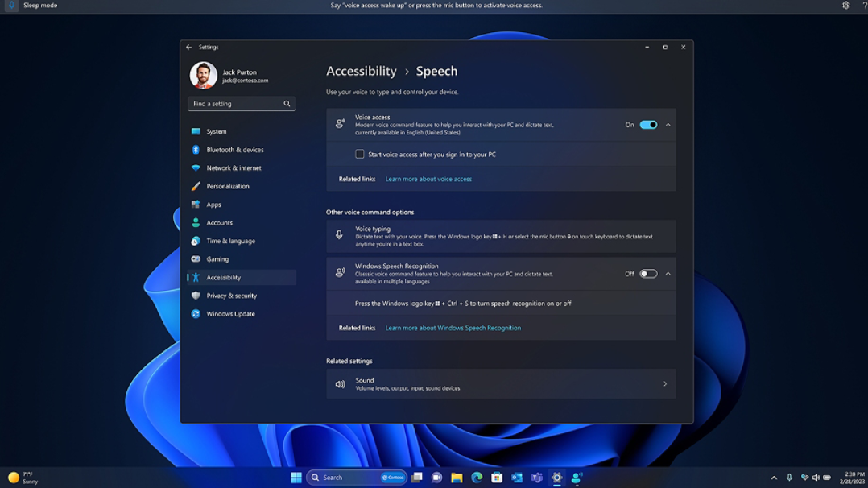Open Network & internet settings

pos(242,167)
